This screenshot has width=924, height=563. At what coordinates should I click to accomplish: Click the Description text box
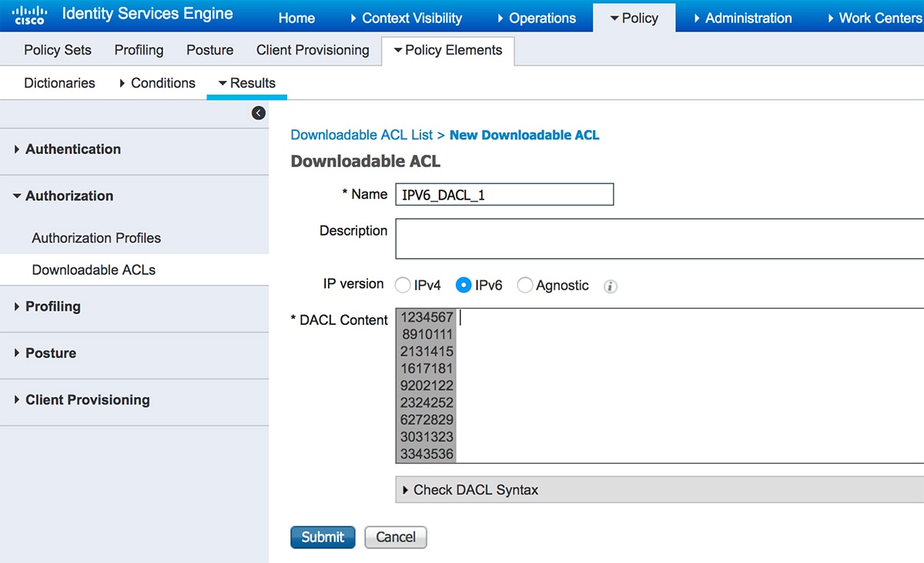[x=659, y=239]
